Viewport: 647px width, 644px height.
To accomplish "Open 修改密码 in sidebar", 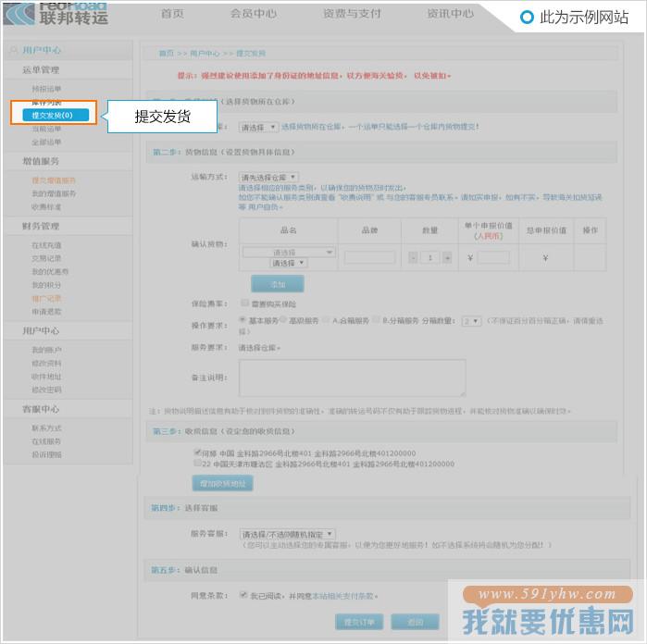I will tap(46, 390).
